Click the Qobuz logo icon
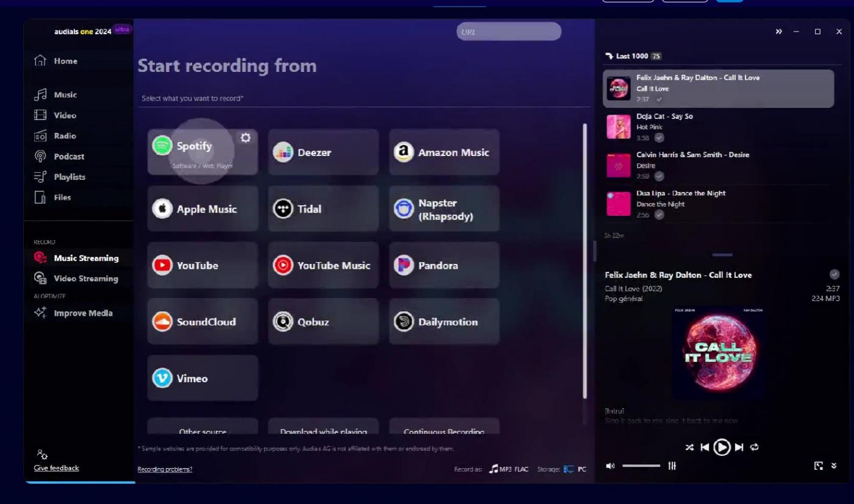The image size is (854, 504). click(283, 322)
